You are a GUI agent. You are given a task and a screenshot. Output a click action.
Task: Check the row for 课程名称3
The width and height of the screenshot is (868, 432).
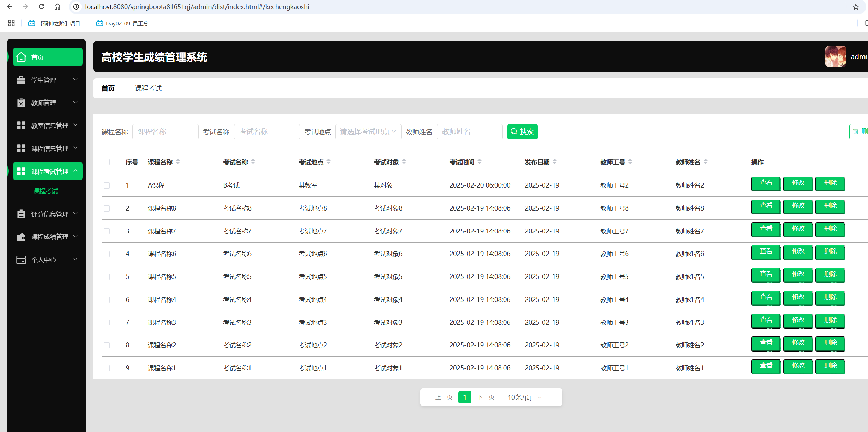(107, 323)
